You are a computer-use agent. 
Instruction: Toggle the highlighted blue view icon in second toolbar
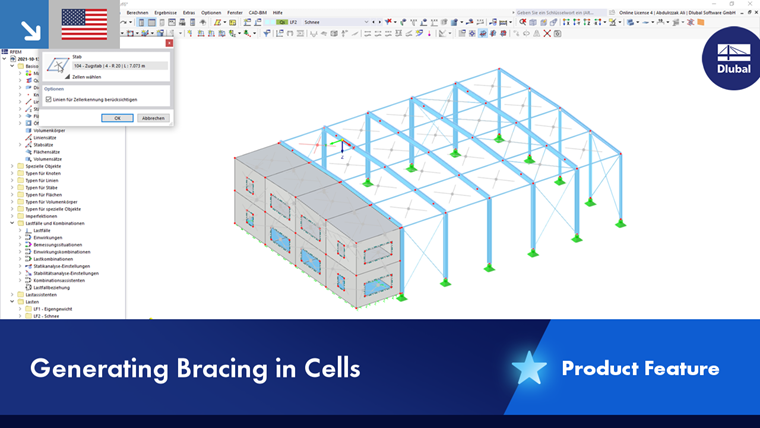click(x=483, y=33)
